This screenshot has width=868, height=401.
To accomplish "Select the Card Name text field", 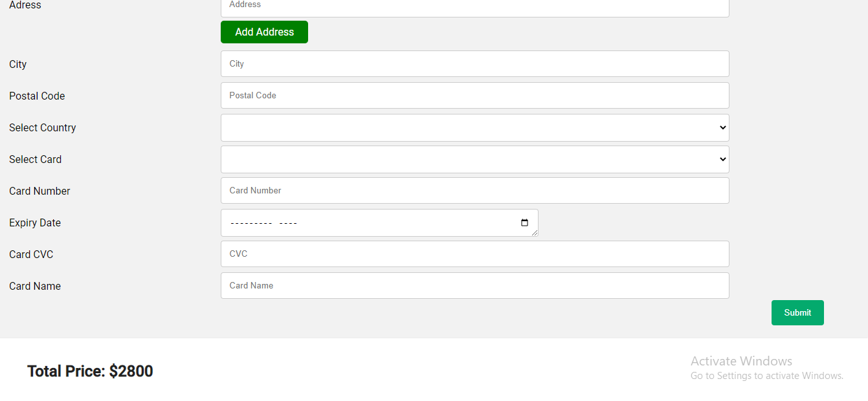I will click(x=475, y=285).
